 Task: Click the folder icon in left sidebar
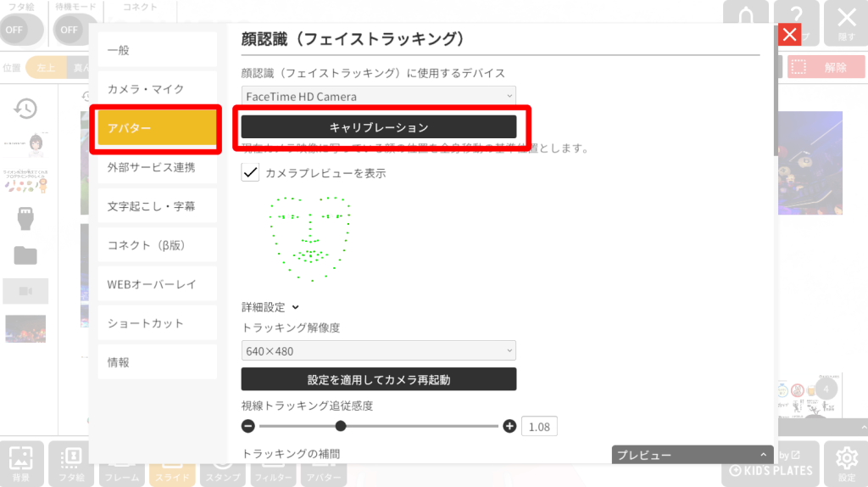(25, 255)
